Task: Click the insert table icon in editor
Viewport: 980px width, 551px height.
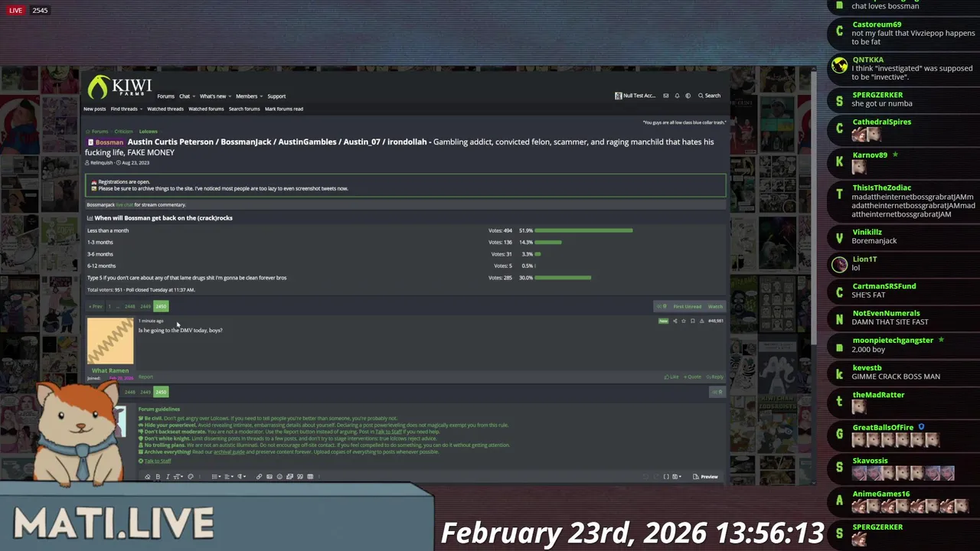Action: click(x=310, y=477)
